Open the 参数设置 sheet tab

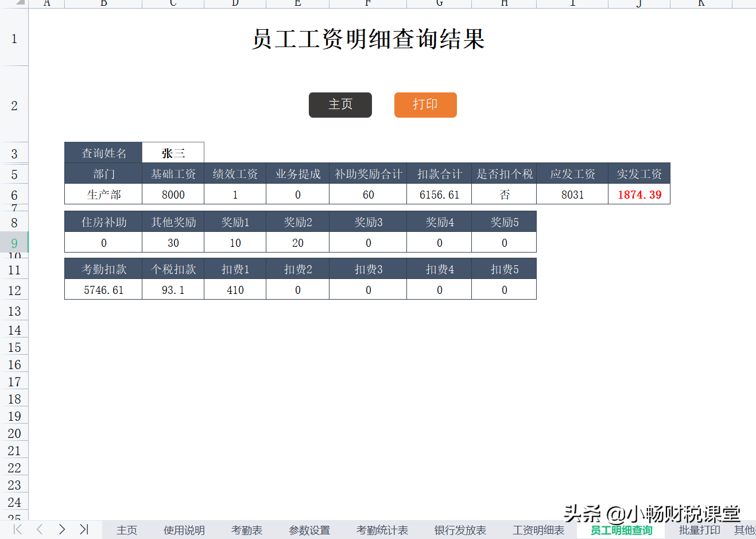pyautogui.click(x=309, y=530)
